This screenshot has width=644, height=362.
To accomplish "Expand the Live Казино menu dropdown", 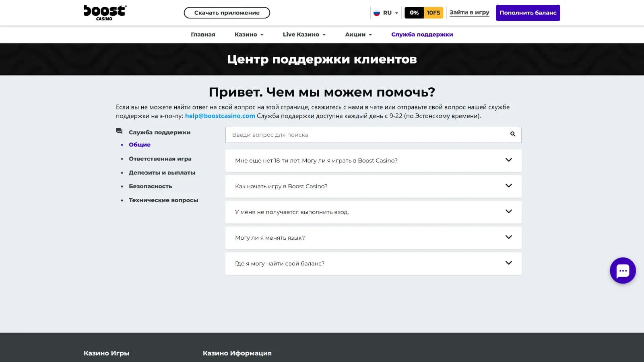I will click(304, 35).
